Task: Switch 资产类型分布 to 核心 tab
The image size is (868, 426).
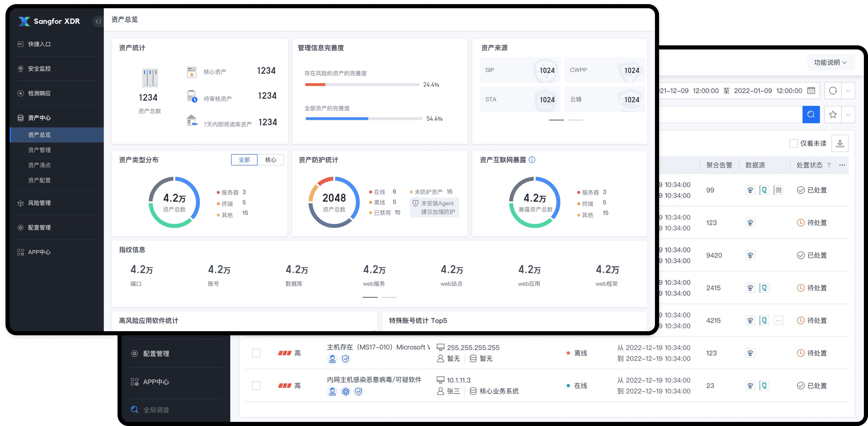Action: [271, 160]
